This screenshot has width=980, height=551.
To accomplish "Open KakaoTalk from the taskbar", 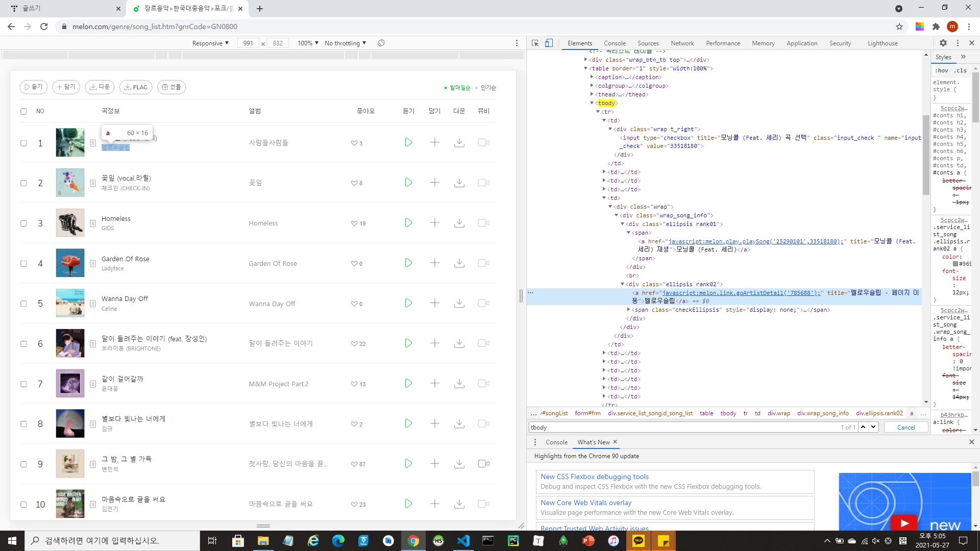I will point(639,541).
